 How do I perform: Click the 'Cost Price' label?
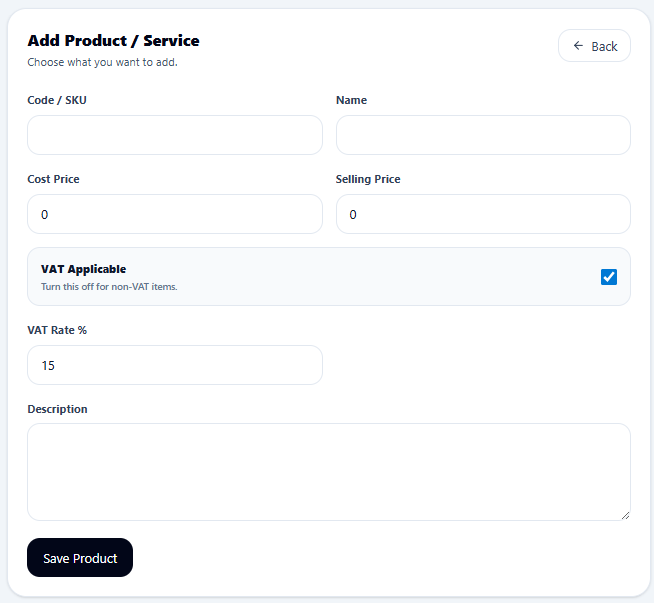(53, 179)
